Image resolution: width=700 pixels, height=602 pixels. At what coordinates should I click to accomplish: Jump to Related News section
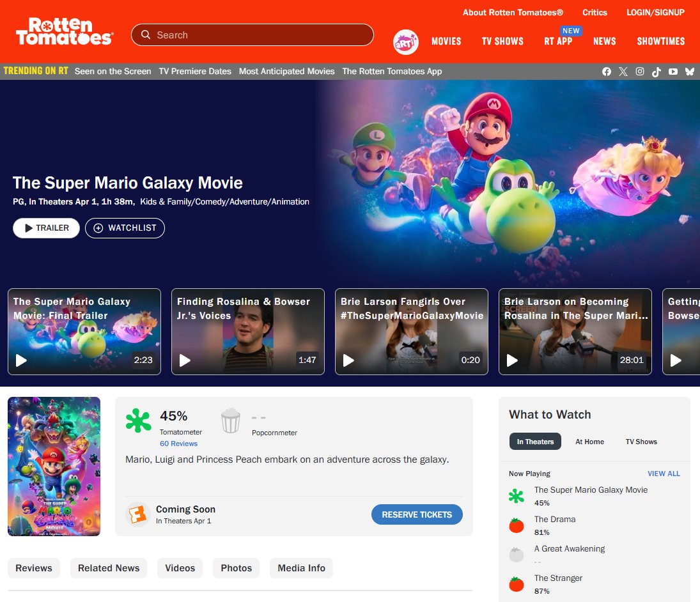point(109,568)
